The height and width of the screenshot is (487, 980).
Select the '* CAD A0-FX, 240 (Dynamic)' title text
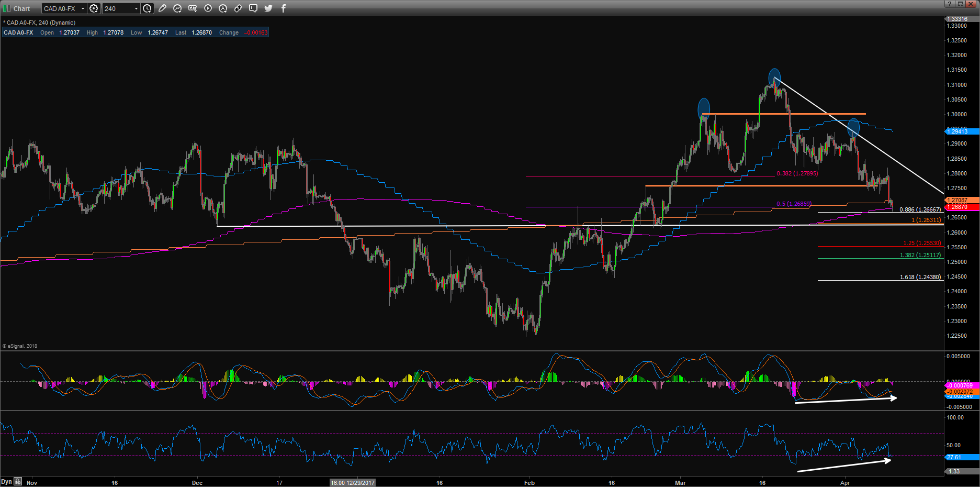click(x=39, y=23)
